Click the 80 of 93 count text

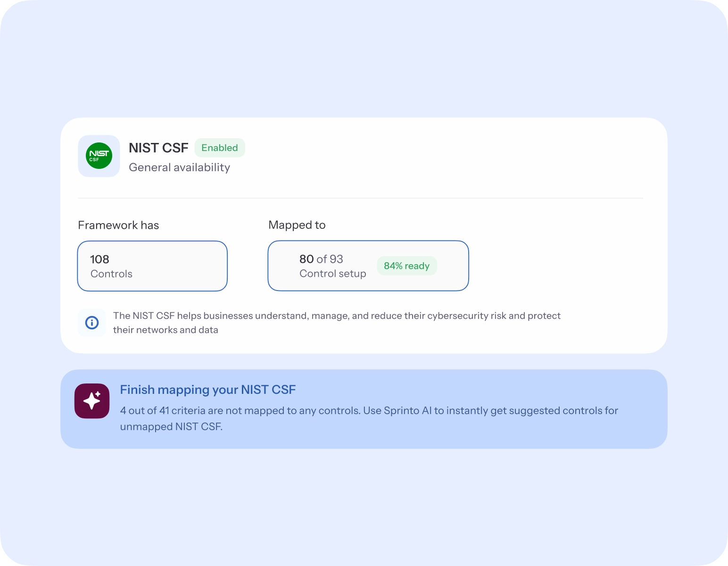point(321,259)
